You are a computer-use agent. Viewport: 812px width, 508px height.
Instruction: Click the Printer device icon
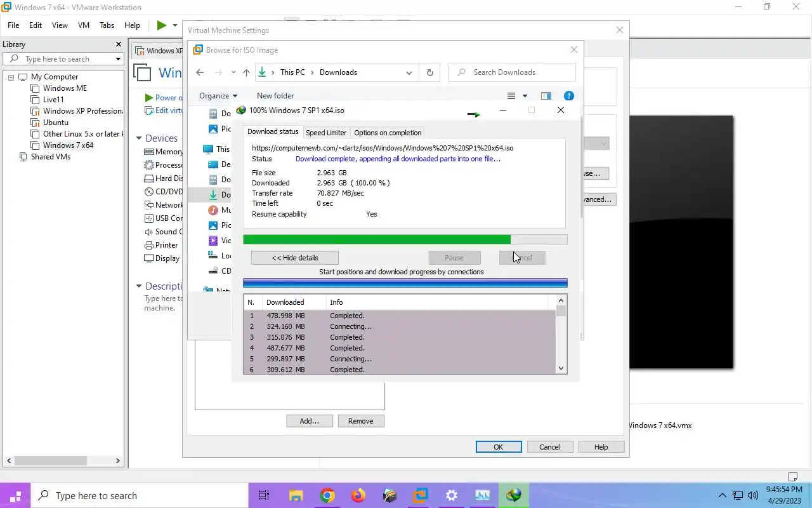[x=149, y=245]
